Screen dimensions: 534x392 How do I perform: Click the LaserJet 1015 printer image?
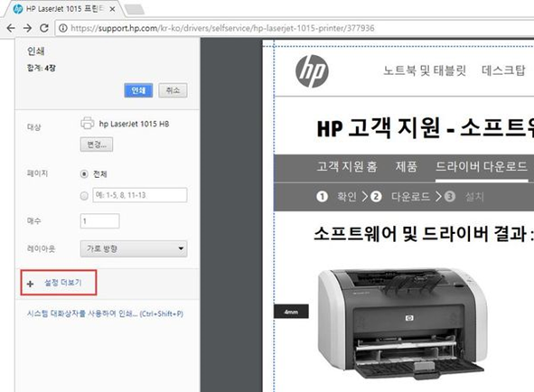click(x=403, y=323)
